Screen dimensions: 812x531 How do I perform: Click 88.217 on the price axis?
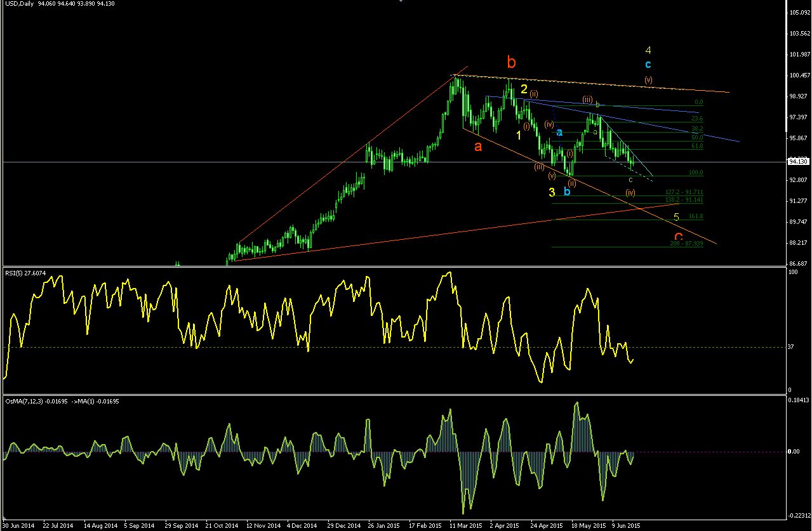[x=797, y=243]
